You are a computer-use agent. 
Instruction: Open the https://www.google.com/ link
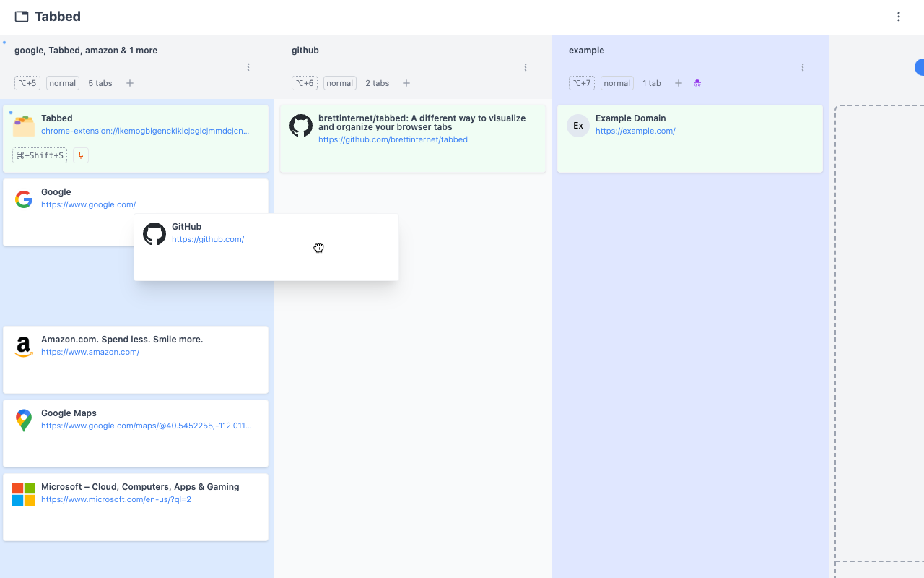(88, 204)
